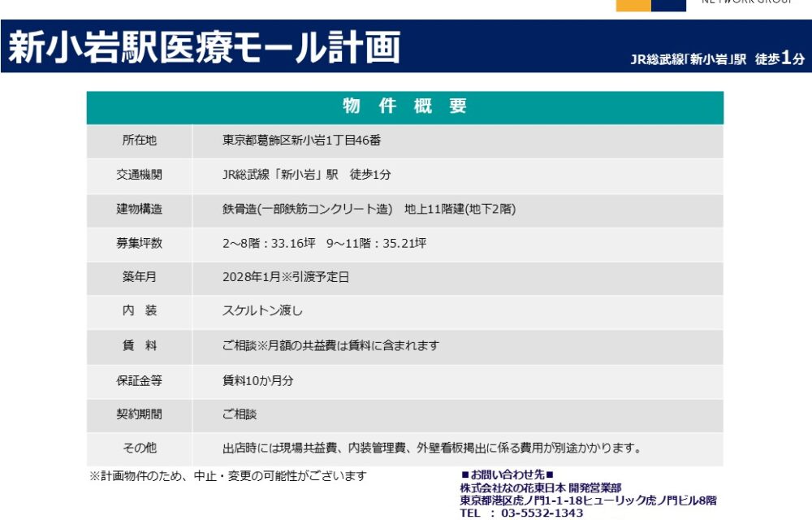Screen dimensions: 812x520
Task: Click the address 東京都葛飾区新小岩1丁目46番
Action: 301,141
